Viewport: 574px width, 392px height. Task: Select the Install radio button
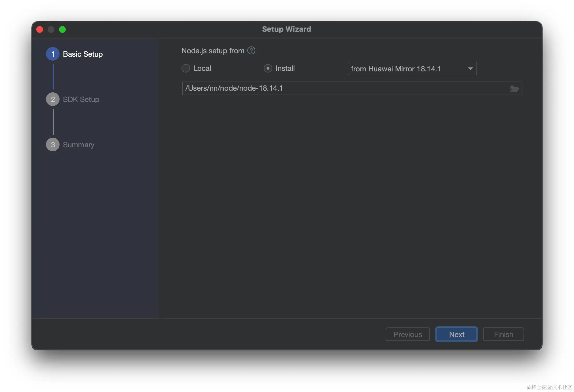tap(268, 69)
